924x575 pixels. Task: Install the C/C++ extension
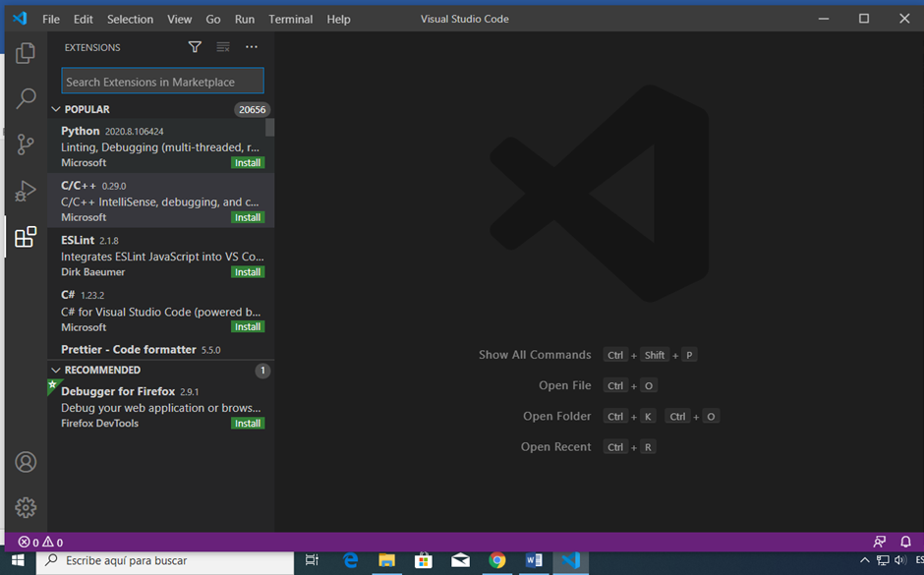248,217
